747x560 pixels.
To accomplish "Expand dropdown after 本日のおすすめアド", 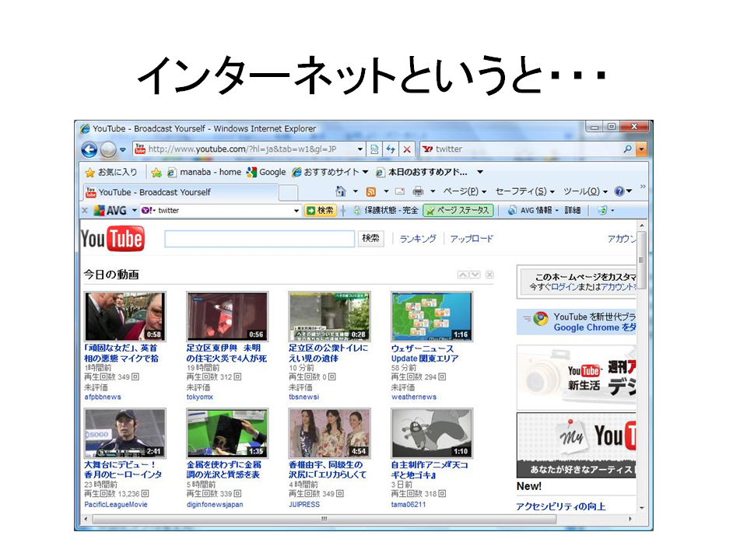I will pos(480,172).
